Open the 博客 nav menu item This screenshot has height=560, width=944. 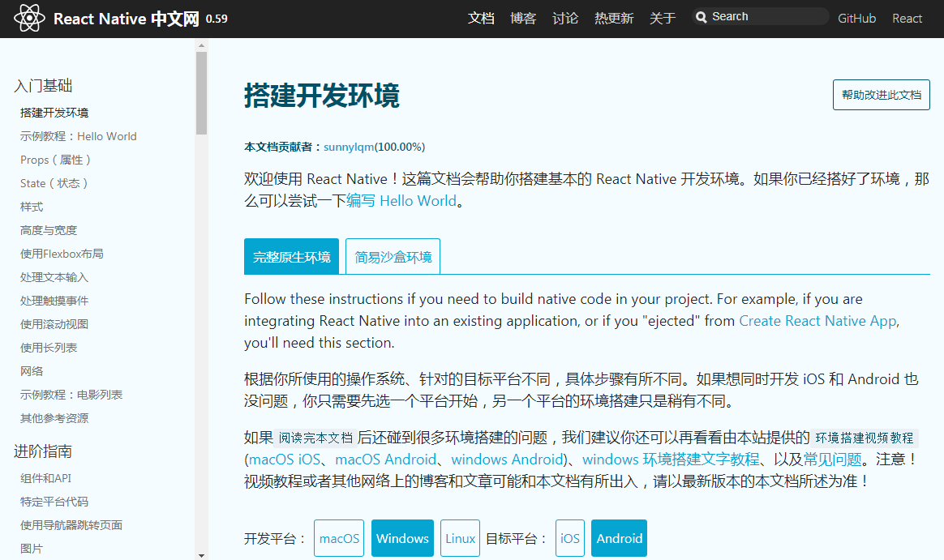point(522,19)
